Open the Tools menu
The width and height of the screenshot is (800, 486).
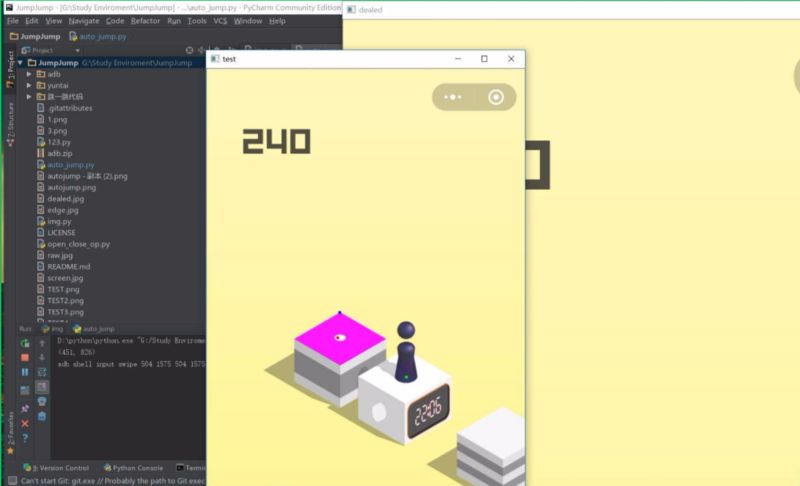coord(197,21)
